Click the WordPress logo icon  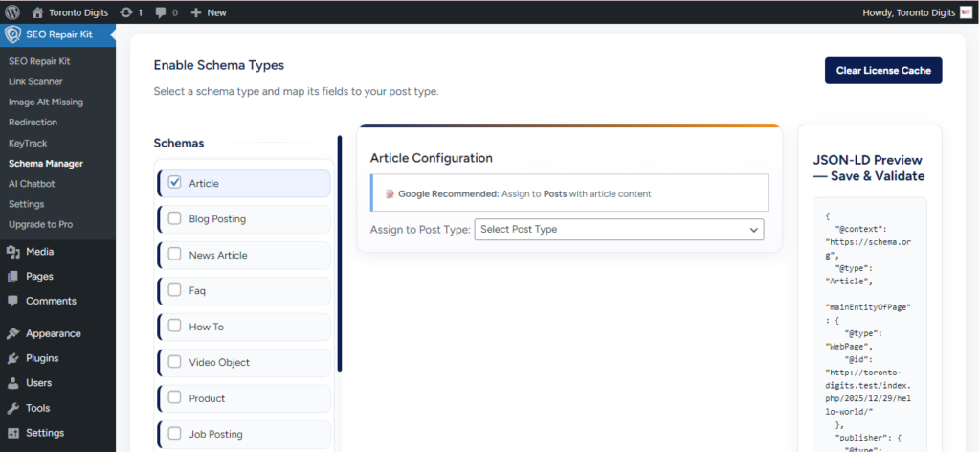point(12,12)
